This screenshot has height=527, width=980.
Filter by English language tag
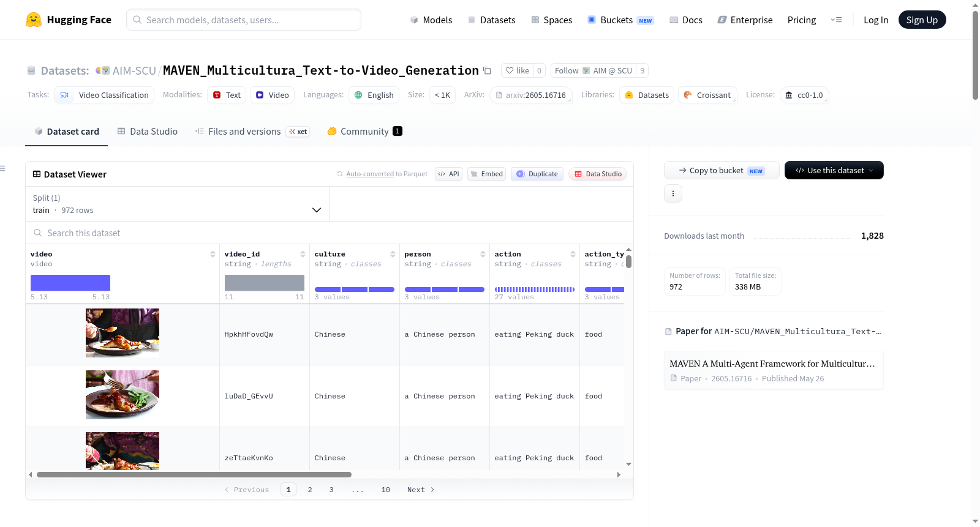(x=374, y=95)
